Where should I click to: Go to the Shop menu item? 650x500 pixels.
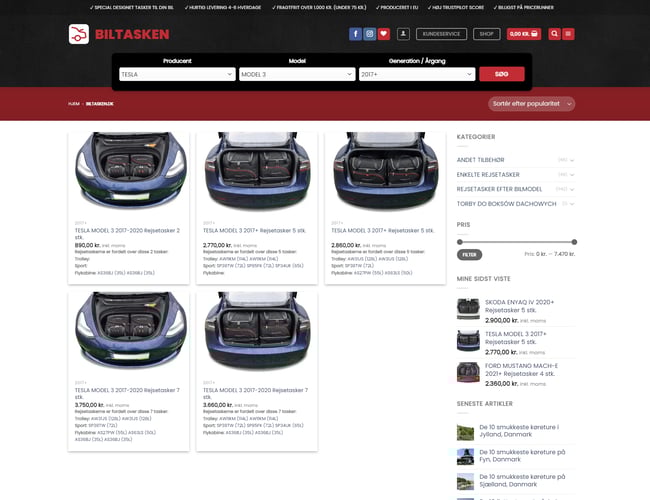click(486, 34)
